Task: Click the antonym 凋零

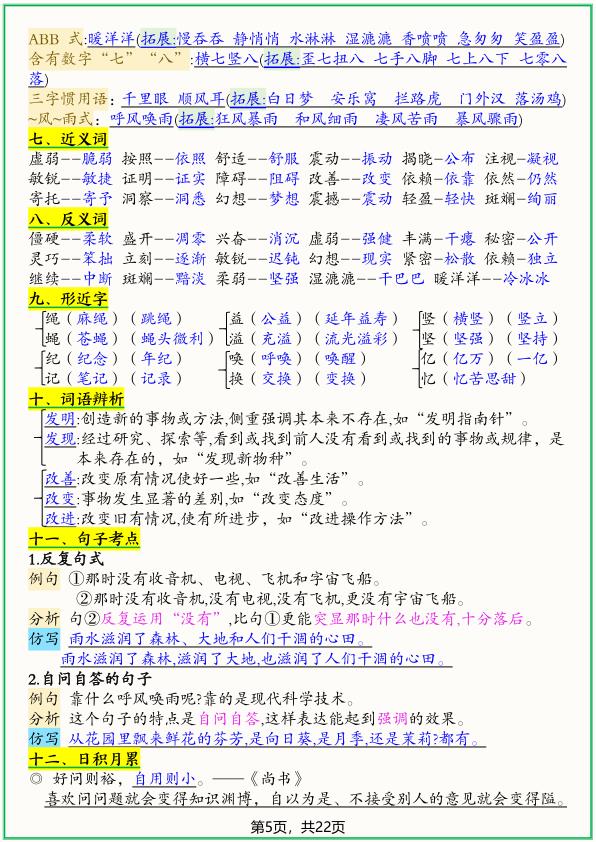Action: coord(191,239)
